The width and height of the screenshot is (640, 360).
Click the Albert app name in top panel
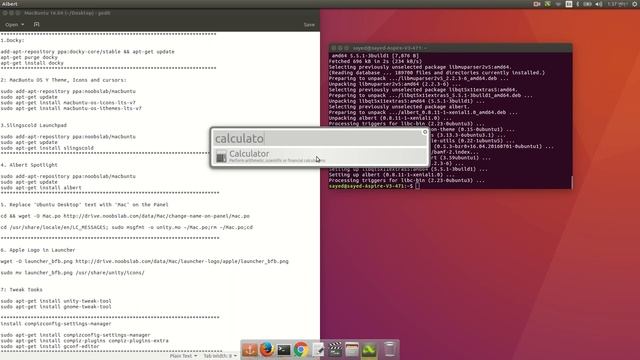[x=10, y=4]
